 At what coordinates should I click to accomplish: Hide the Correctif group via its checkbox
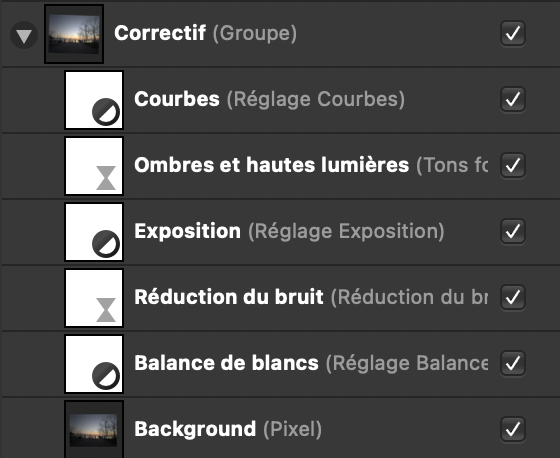[512, 34]
